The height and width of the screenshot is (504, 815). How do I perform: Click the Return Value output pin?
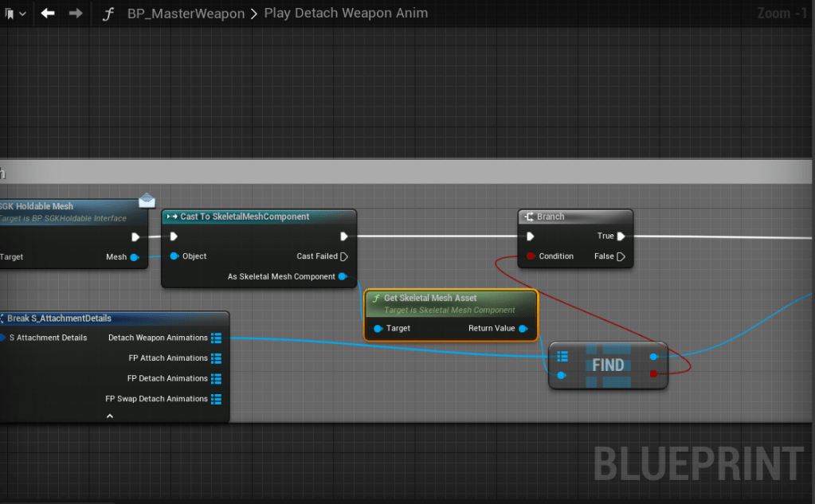pyautogui.click(x=523, y=328)
